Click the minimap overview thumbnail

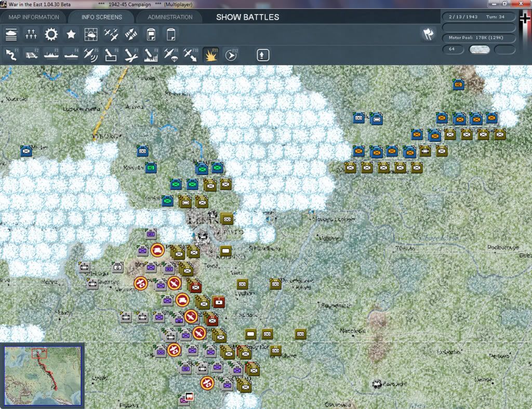click(x=43, y=375)
